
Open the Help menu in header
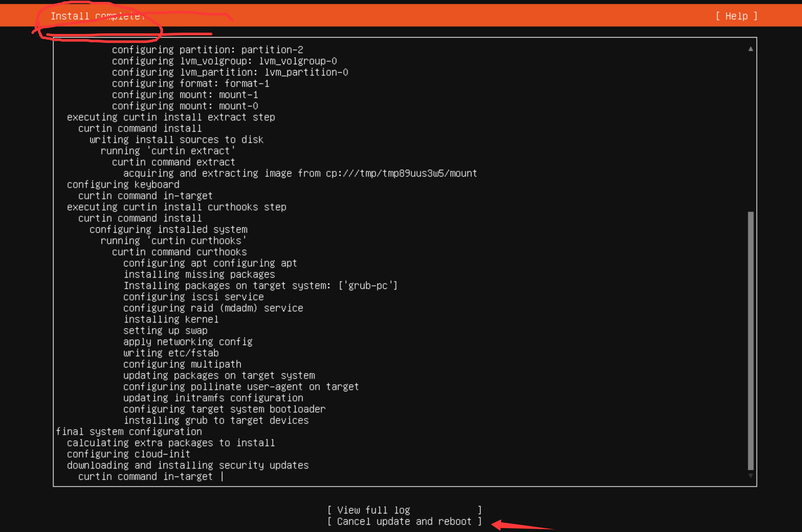pyautogui.click(x=736, y=16)
